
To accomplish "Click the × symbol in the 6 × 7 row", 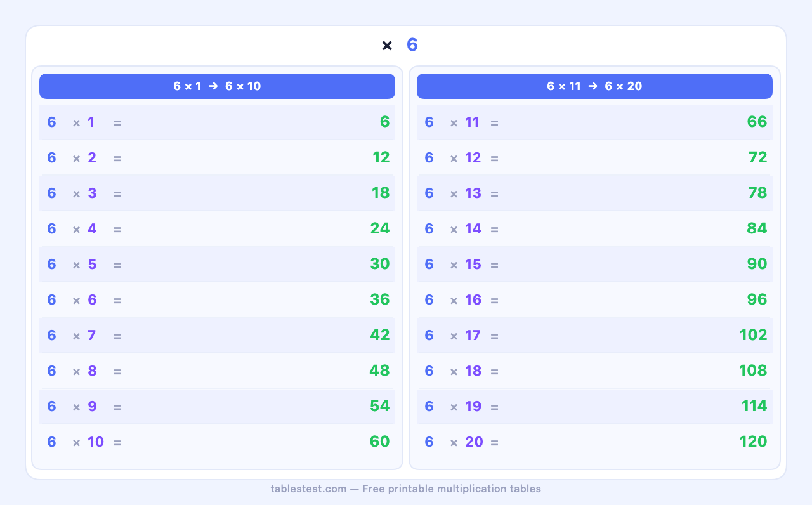I will (x=76, y=336).
